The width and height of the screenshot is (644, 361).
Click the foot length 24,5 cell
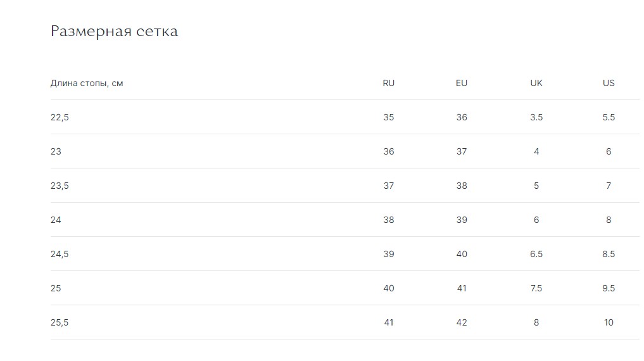60,254
